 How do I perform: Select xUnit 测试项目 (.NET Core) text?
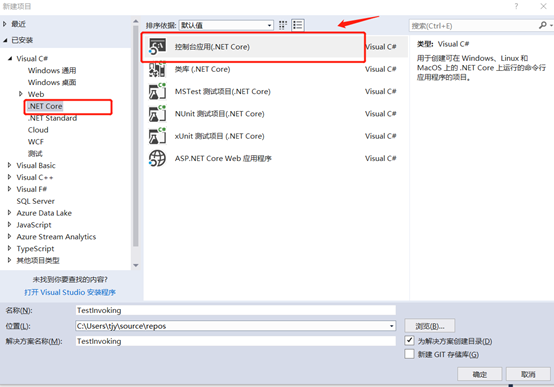[x=219, y=136]
